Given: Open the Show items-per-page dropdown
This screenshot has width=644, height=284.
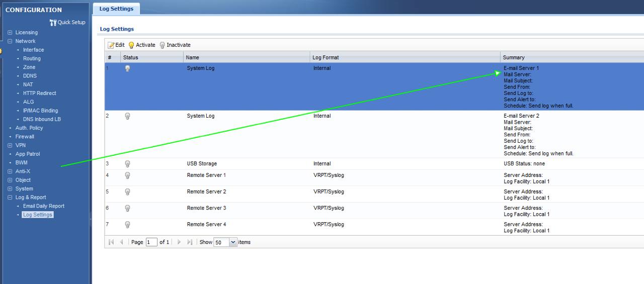Looking at the screenshot, I should pyautogui.click(x=233, y=242).
